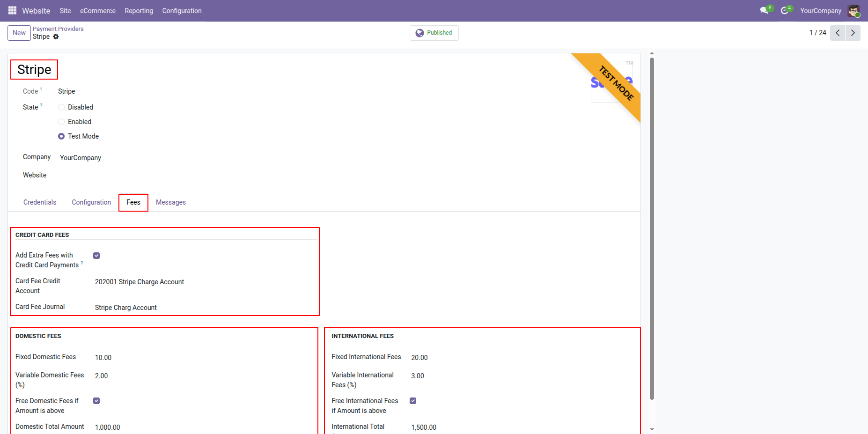868x434 pixels.
Task: Click the 1 / 24 pager counter
Action: click(817, 33)
